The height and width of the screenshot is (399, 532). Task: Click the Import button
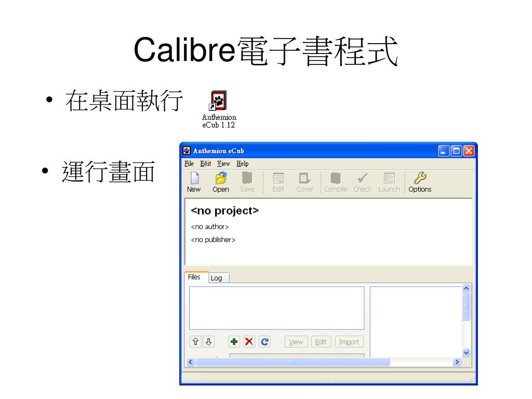pos(349,342)
